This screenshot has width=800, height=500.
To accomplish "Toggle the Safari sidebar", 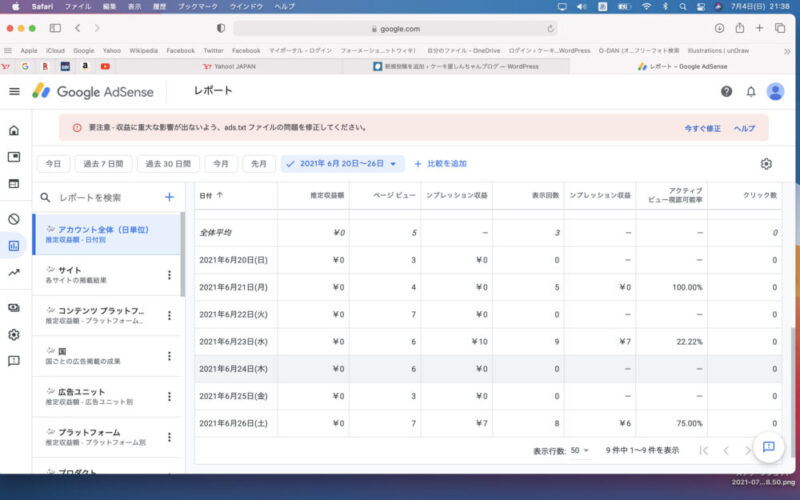I will pos(55,29).
